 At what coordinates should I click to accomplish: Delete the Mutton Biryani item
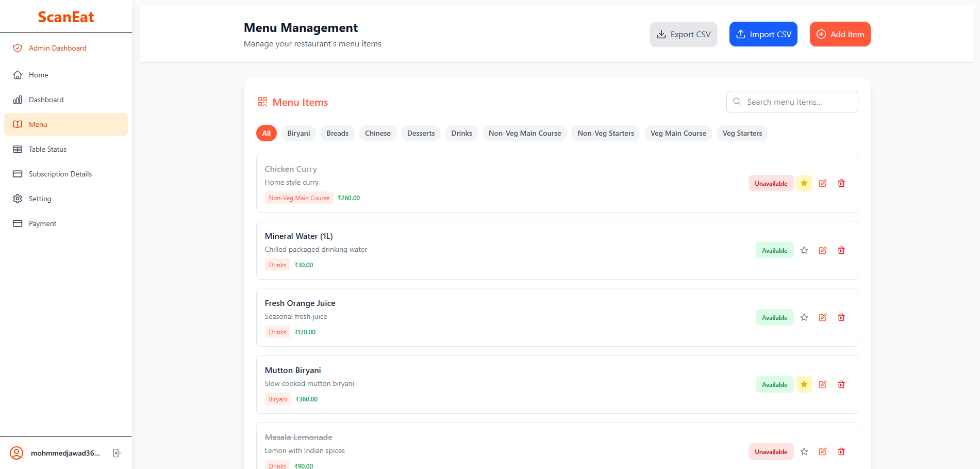pos(841,384)
